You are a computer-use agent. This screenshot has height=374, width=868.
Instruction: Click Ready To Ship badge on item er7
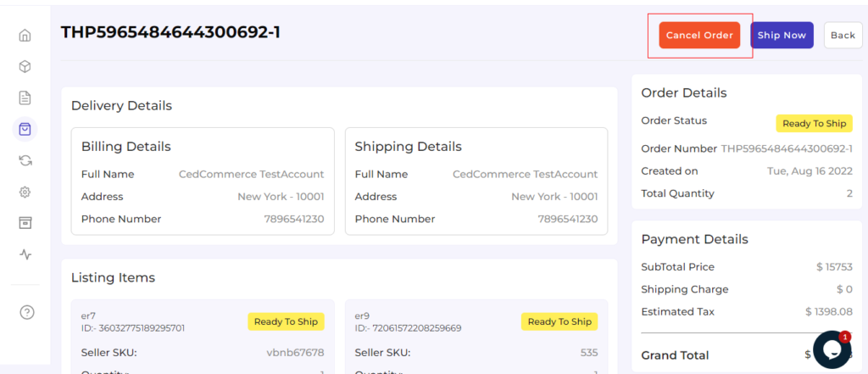pyautogui.click(x=286, y=321)
